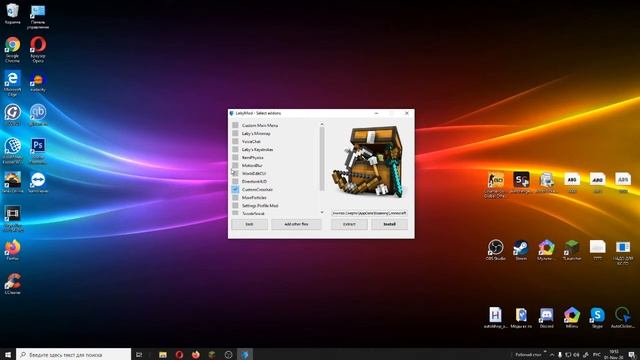The image size is (640, 360).
Task: Select the AutoClicker desktop icon
Action: click(623, 318)
